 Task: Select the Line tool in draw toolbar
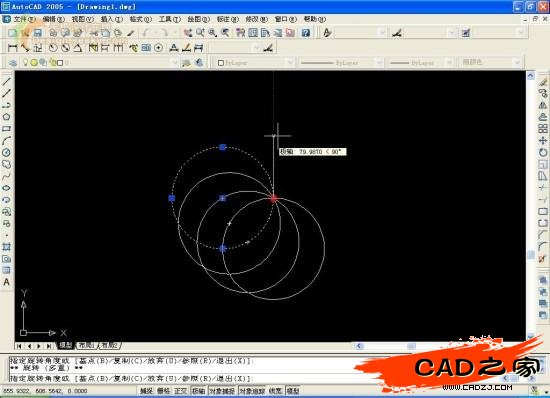tap(6, 81)
